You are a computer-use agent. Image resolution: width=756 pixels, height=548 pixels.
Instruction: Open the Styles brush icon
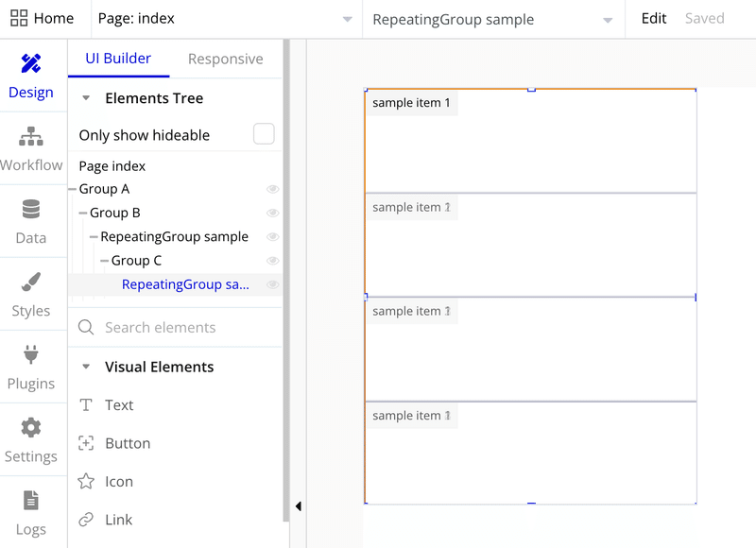click(31, 283)
